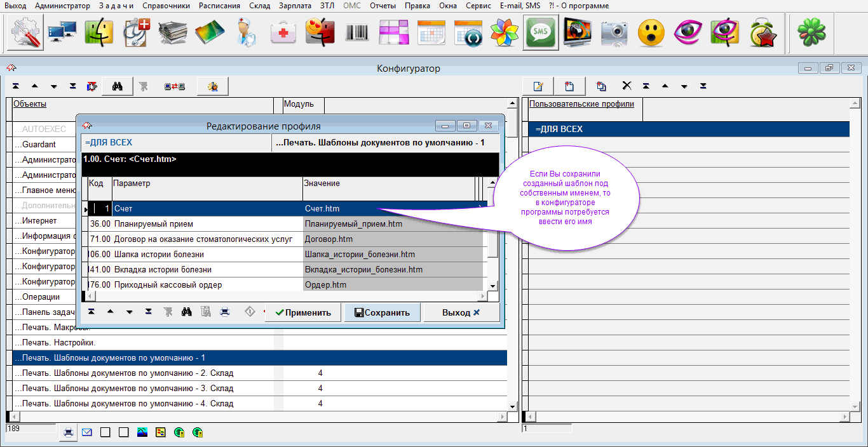
Task: Click the envelope mail icon in status bar
Action: (87, 432)
